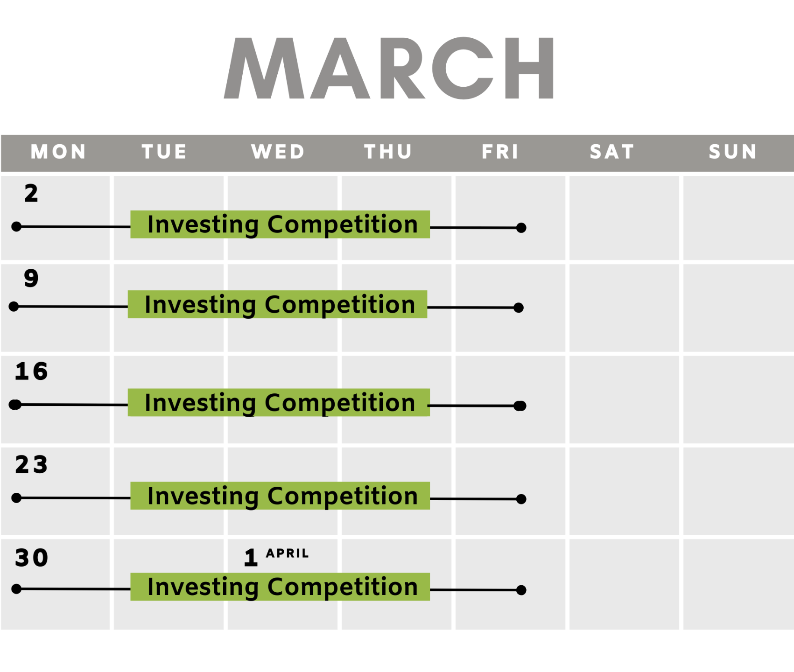Click the MARCH month title
This screenshot has width=794, height=672.
389,68
